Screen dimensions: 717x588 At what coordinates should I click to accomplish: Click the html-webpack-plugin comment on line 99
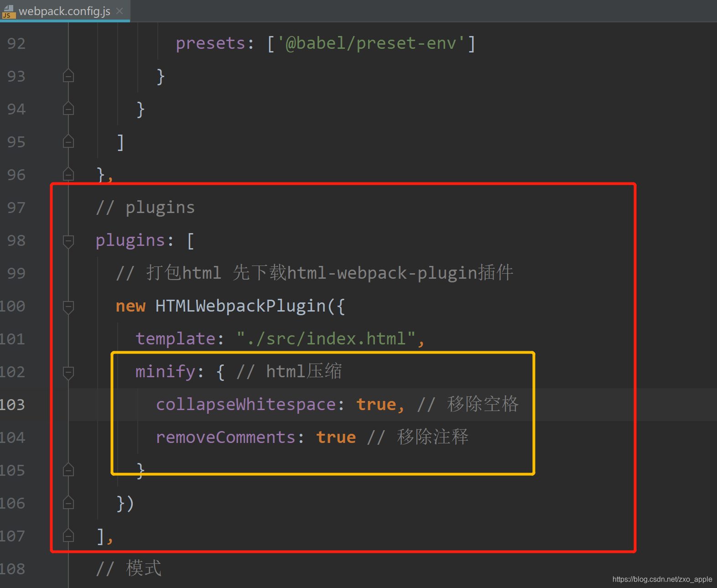pyautogui.click(x=315, y=273)
